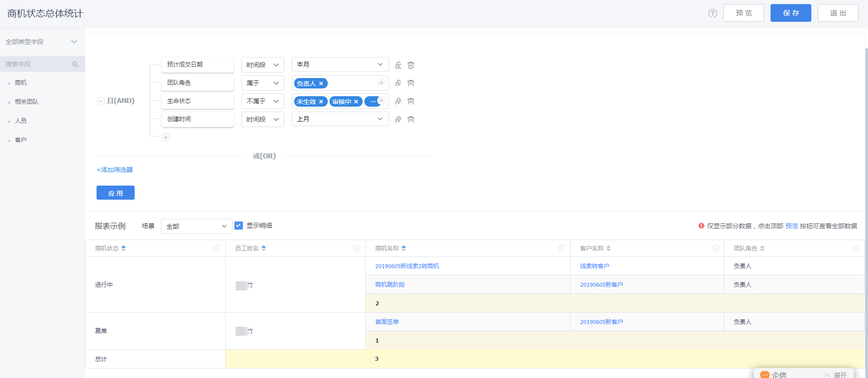The image size is (868, 378).
Task: Sort by the 员工姓名 column
Action: (x=264, y=248)
